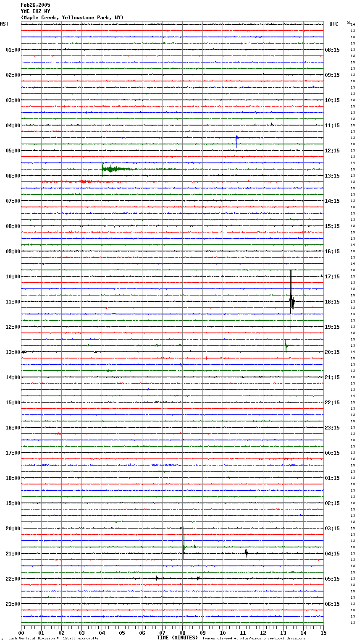Select the 01:00 MST row label
This screenshot has height=644, width=357.
pyautogui.click(x=13, y=50)
